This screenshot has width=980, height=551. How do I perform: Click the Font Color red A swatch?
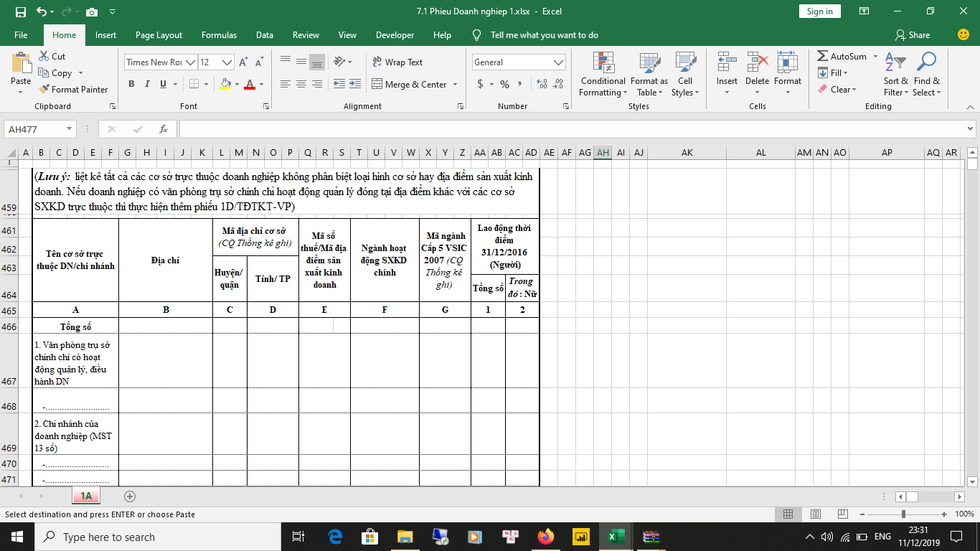(249, 84)
